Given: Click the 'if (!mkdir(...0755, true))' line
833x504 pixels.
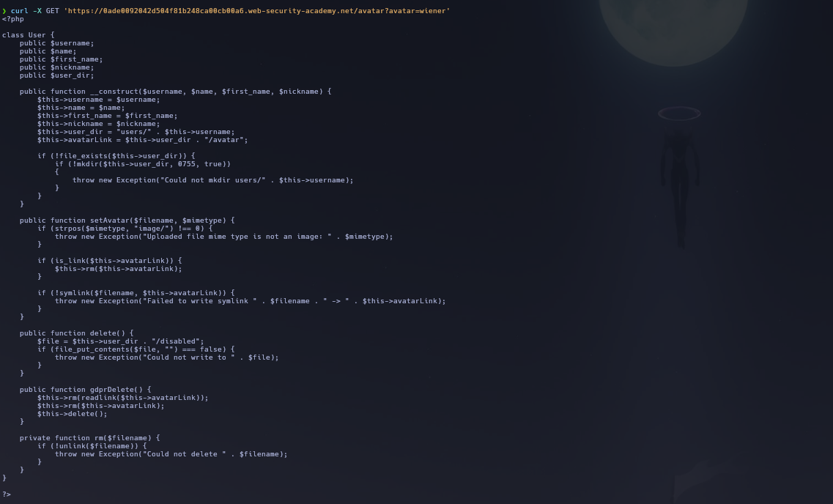Looking at the screenshot, I should [x=143, y=164].
